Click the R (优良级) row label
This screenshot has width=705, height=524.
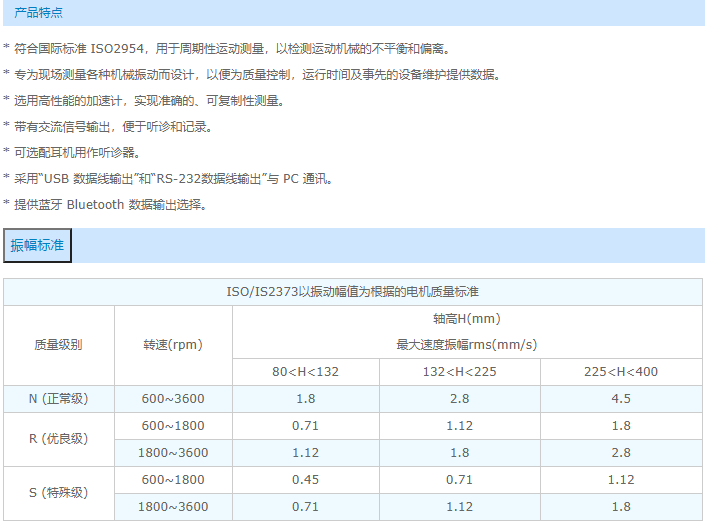pyautogui.click(x=59, y=439)
